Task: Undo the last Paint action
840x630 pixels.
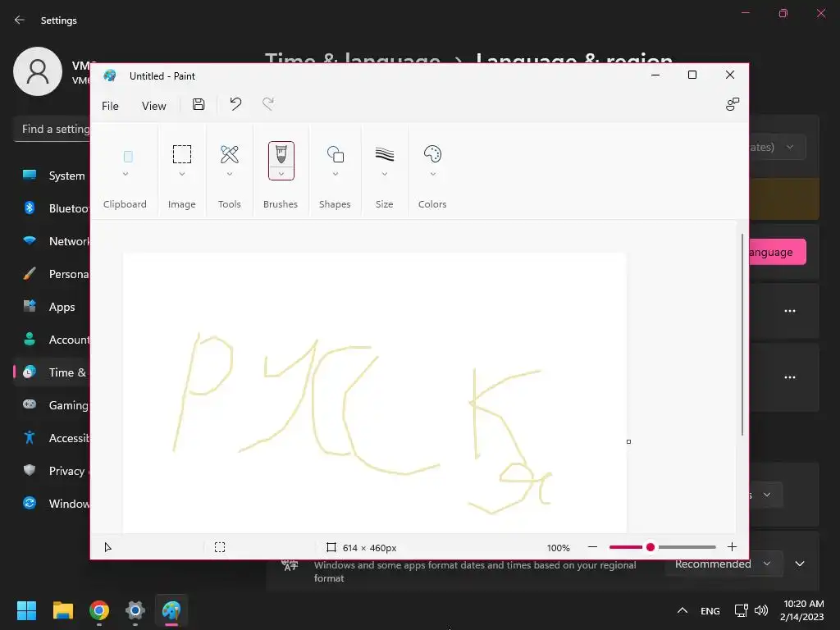Action: point(235,104)
